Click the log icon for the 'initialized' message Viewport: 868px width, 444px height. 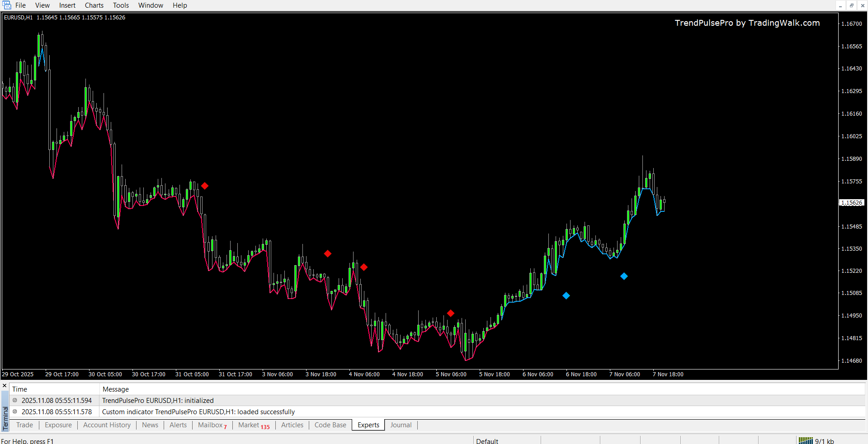click(x=15, y=400)
